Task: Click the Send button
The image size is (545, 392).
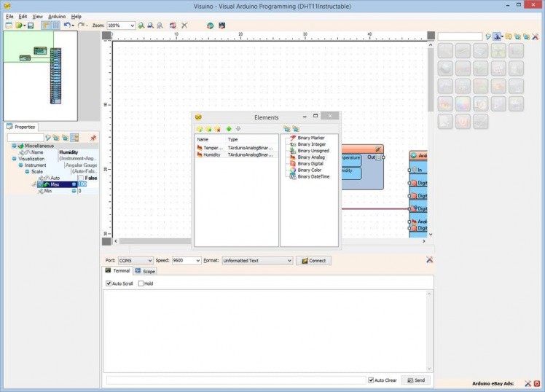Action: click(x=416, y=380)
